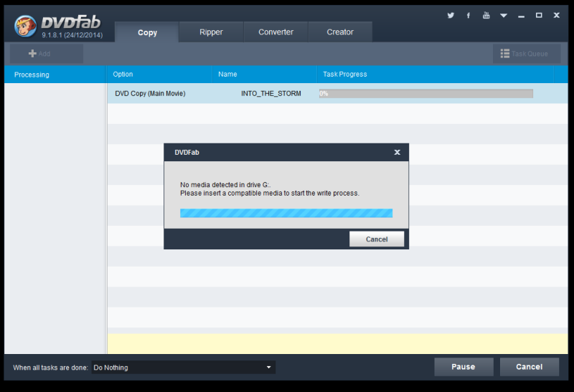574x392 pixels.
Task: Click the Task Progress column header
Action: point(436,75)
